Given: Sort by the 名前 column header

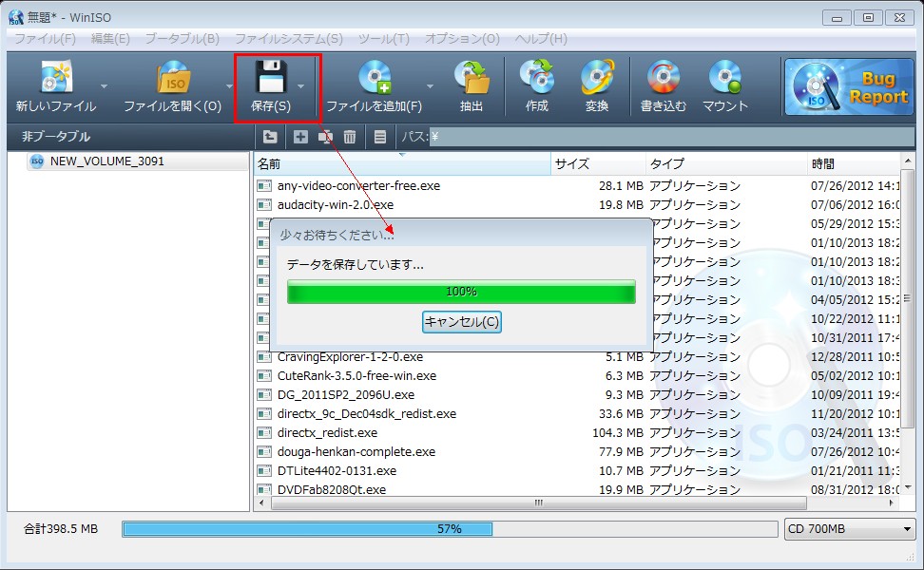Looking at the screenshot, I should pos(402,163).
